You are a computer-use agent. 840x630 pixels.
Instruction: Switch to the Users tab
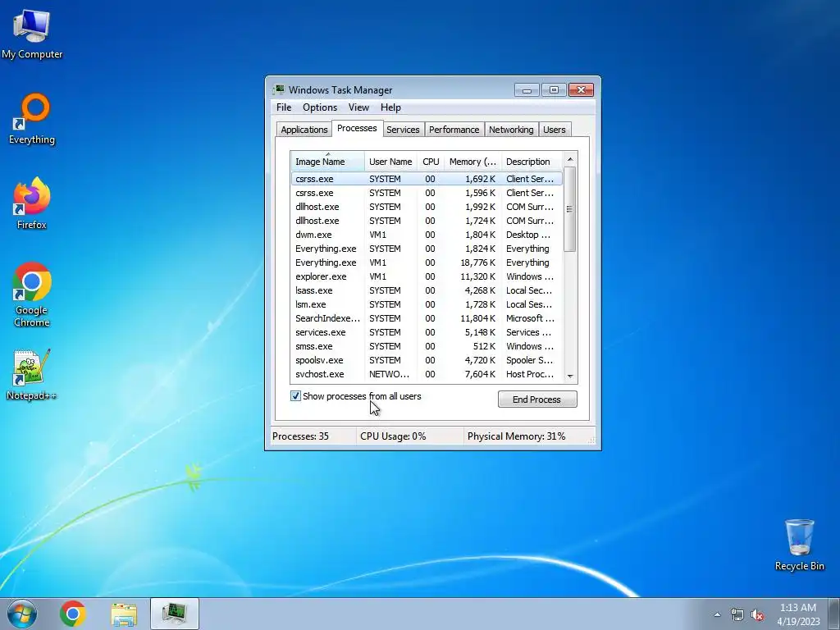coord(554,130)
